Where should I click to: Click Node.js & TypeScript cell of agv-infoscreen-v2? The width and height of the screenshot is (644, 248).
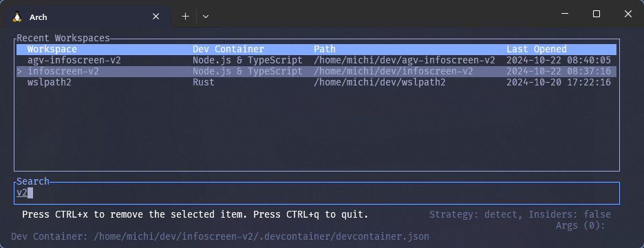[x=248, y=60]
